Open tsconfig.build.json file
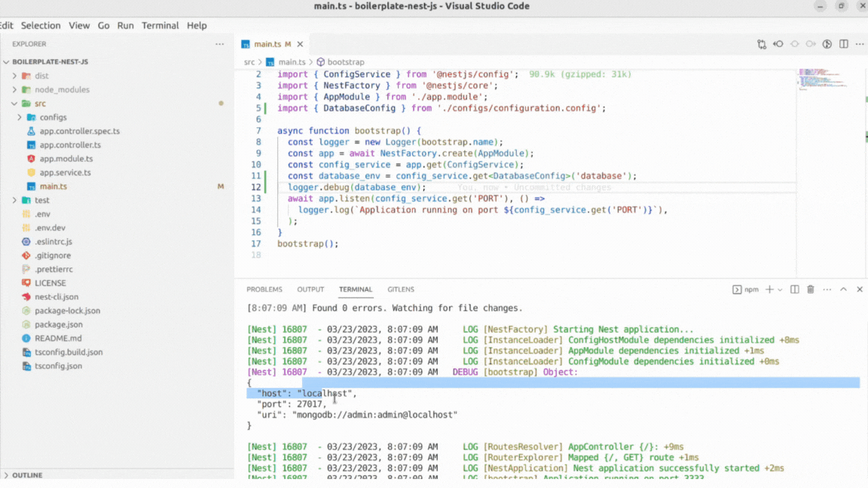The height and width of the screenshot is (488, 868). coord(68,352)
